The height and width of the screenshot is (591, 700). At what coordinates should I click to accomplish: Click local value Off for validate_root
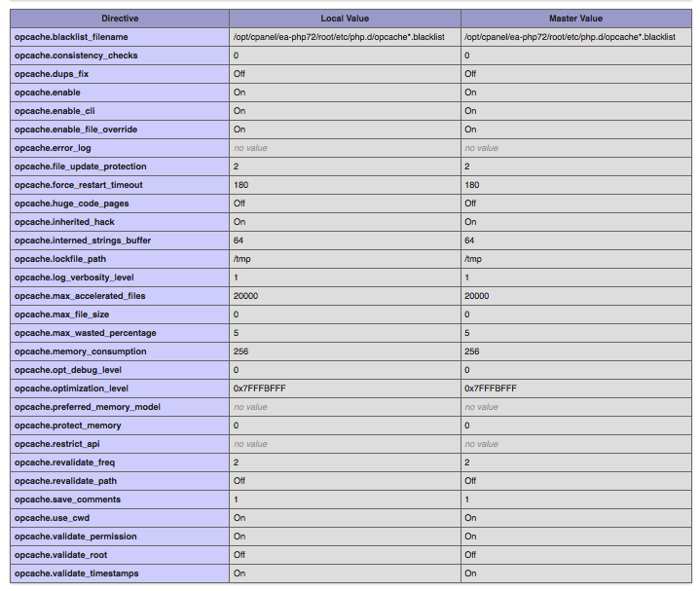(x=239, y=556)
